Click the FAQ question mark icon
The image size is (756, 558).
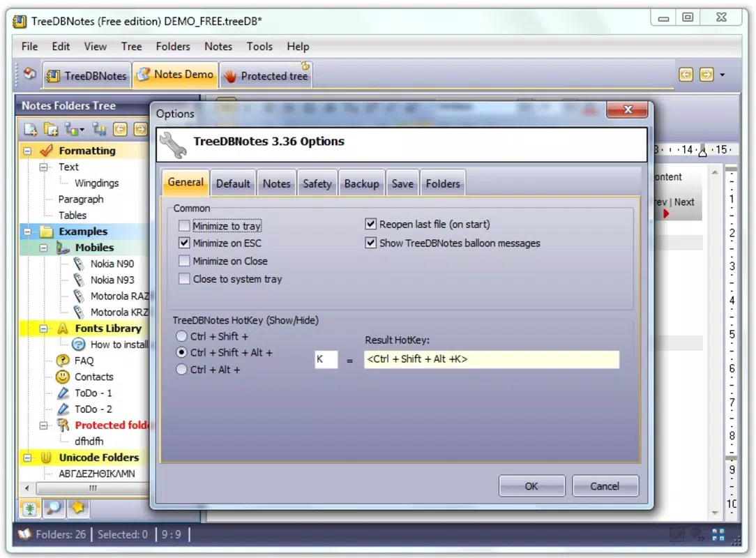[63, 361]
